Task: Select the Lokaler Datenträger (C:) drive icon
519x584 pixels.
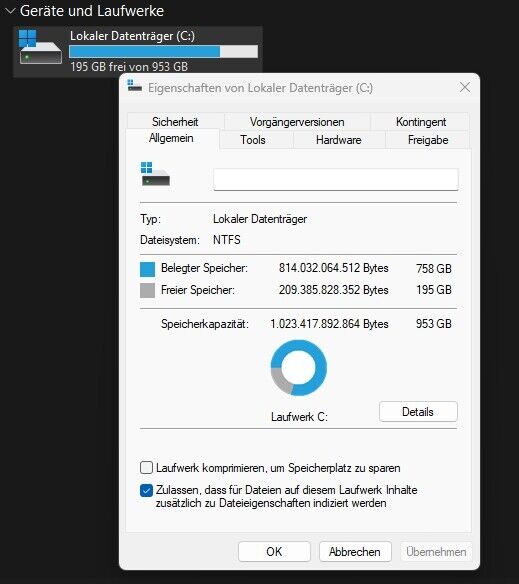Action: coord(40,47)
